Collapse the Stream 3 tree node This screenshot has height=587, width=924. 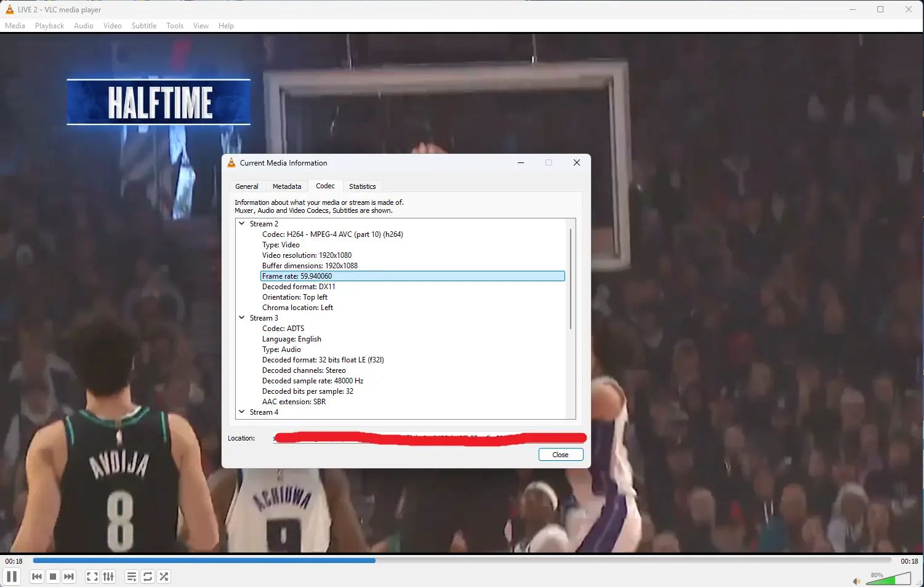click(x=242, y=317)
